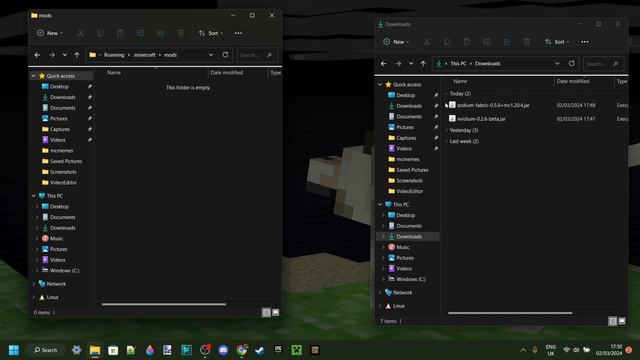The width and height of the screenshot is (640, 360).
Task: Go up one level in mods window
Action: pyautogui.click(x=77, y=55)
